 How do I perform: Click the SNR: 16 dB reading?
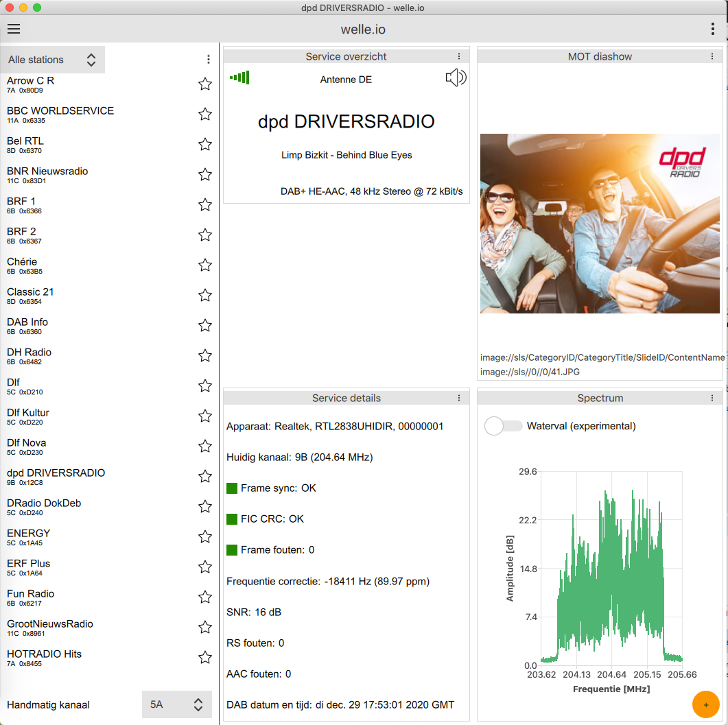(253, 613)
